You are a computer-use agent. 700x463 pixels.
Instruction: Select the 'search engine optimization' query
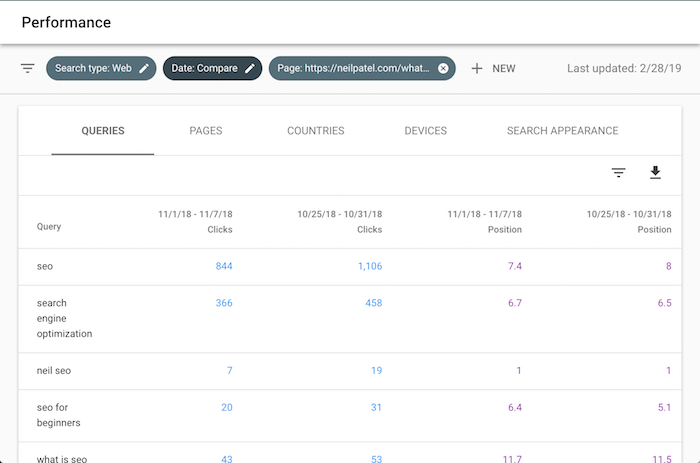tap(64, 318)
